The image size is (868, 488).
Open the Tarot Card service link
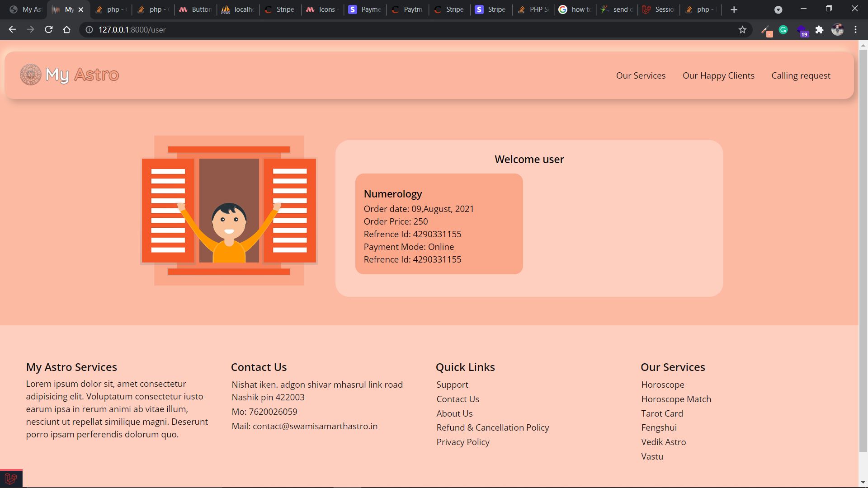click(x=662, y=413)
